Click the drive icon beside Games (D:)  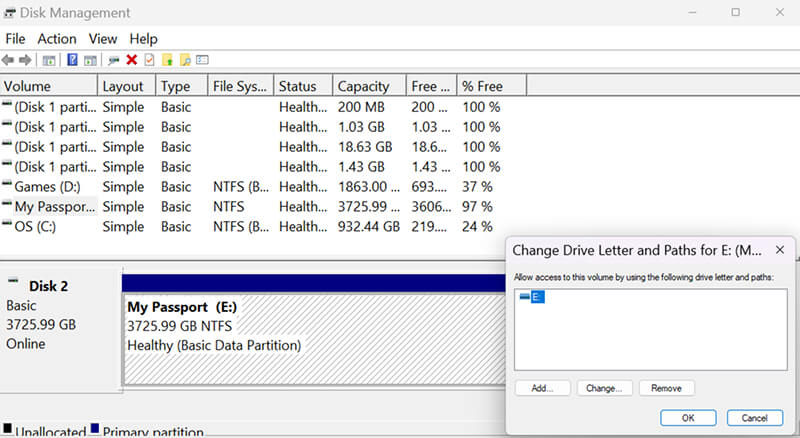(x=7, y=183)
